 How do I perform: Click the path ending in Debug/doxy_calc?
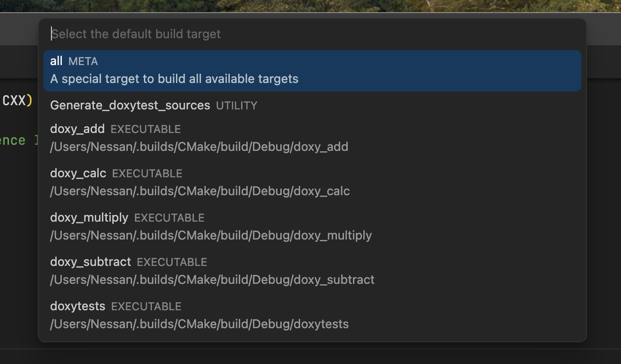[x=200, y=191]
